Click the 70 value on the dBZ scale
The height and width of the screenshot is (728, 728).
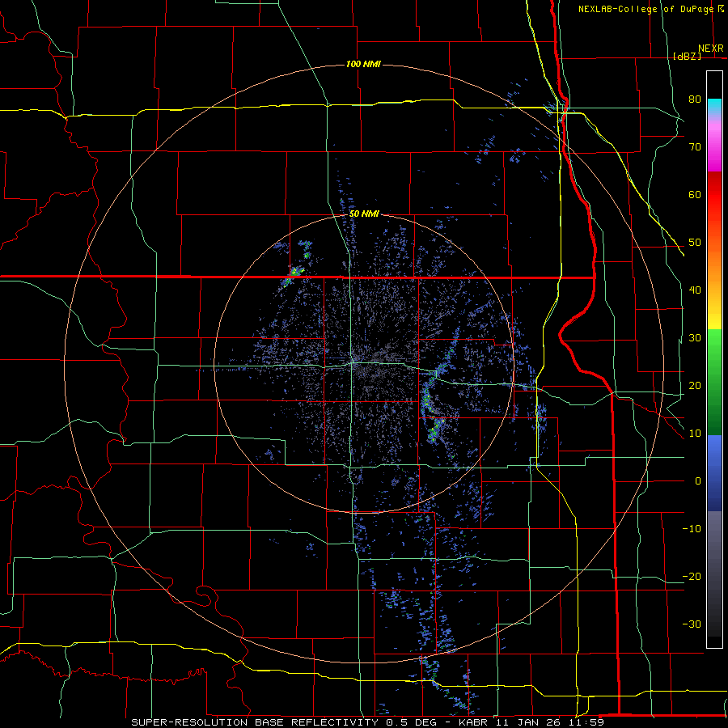[x=695, y=146]
